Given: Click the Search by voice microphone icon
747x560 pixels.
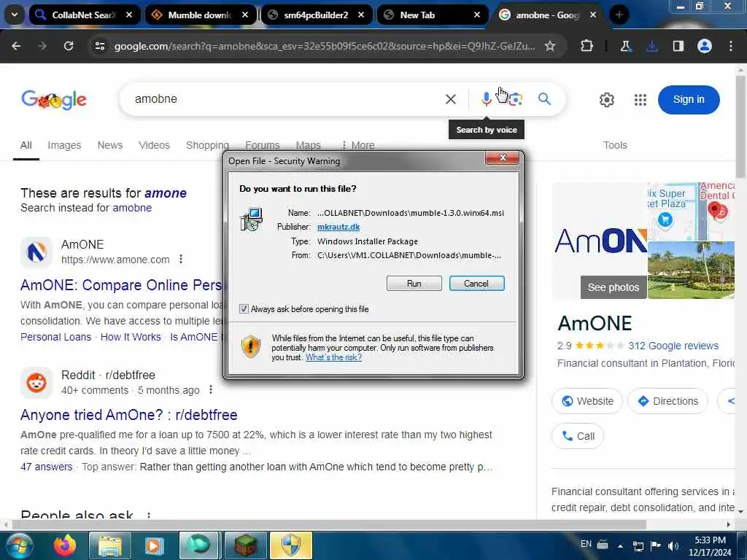Looking at the screenshot, I should coord(486,99).
